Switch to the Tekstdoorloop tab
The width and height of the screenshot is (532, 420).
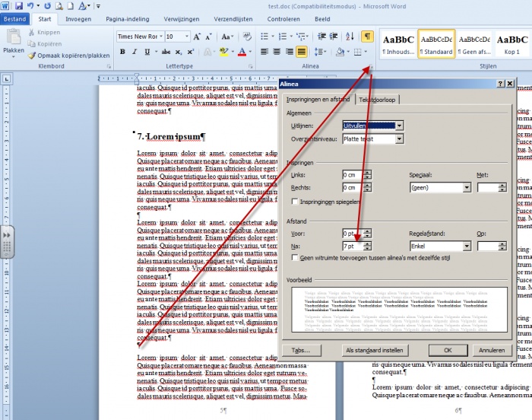tap(378, 100)
